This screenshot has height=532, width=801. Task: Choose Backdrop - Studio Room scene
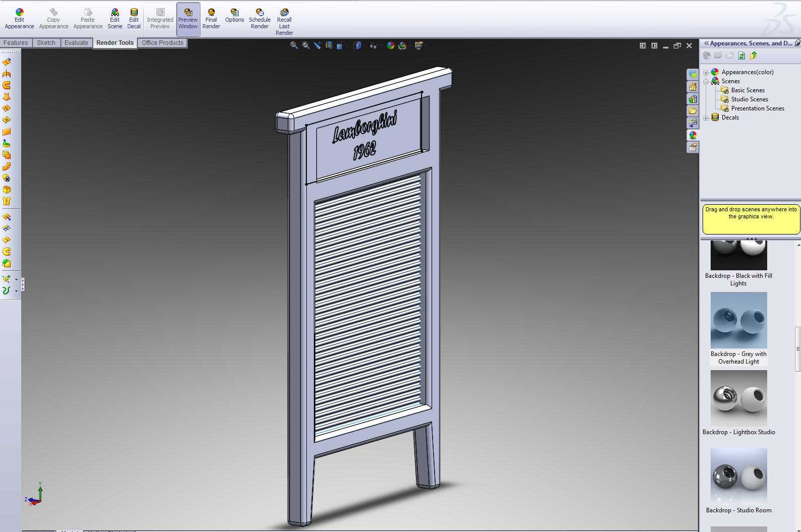click(738, 481)
